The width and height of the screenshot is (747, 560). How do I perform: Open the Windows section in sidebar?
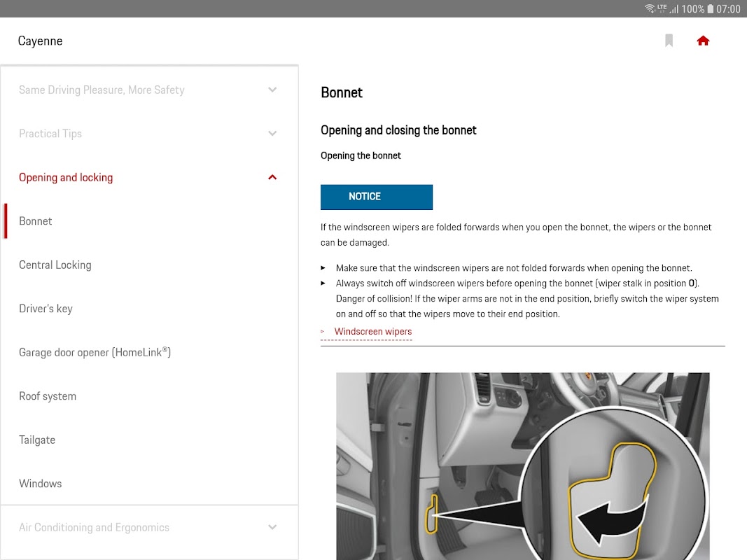149,483
